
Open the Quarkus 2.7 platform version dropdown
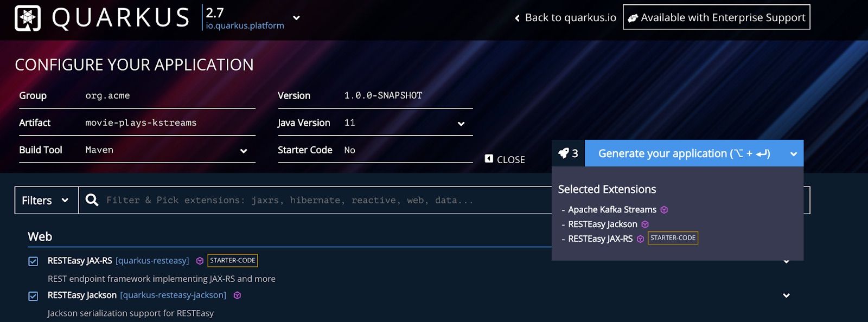[296, 18]
